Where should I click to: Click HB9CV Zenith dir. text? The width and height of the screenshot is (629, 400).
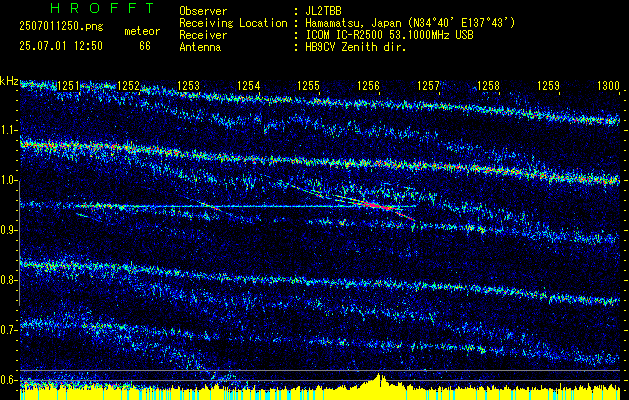click(x=356, y=47)
